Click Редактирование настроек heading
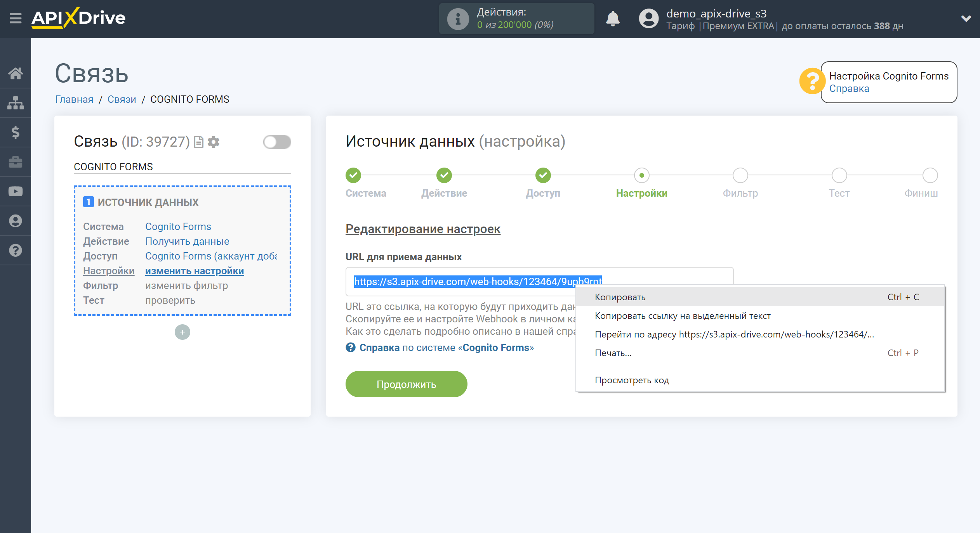Screen dimensions: 980x533 (423, 229)
